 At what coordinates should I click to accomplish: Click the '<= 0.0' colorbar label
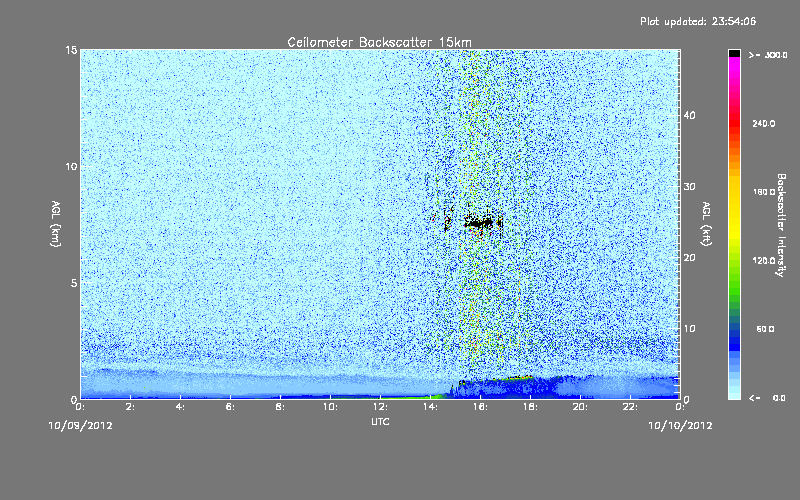767,397
